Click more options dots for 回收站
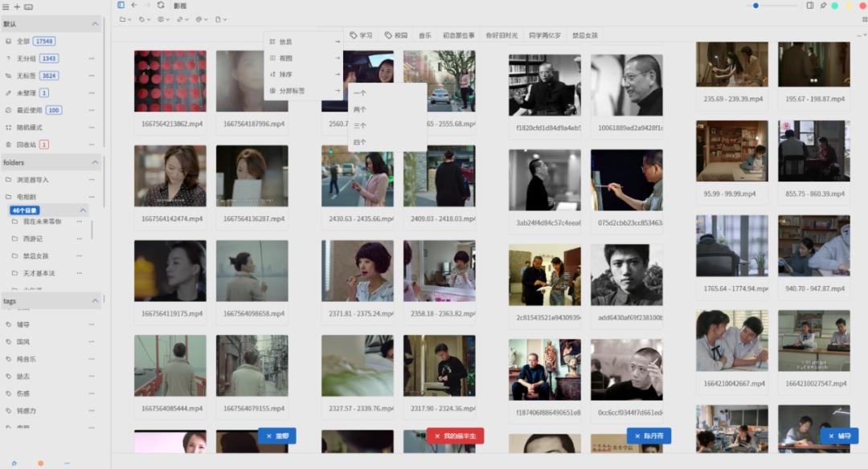Screen dimensions: 868x469 (92, 145)
